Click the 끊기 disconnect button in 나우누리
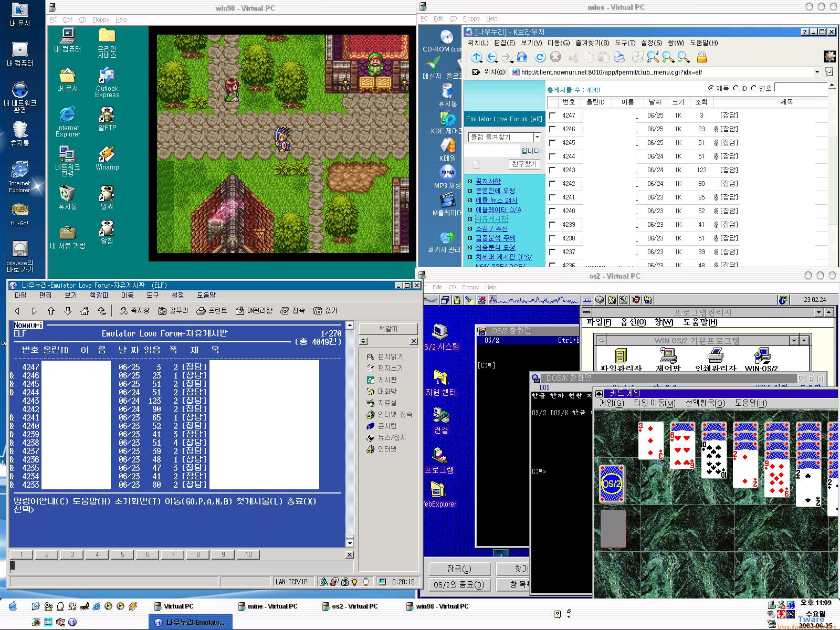 325,311
